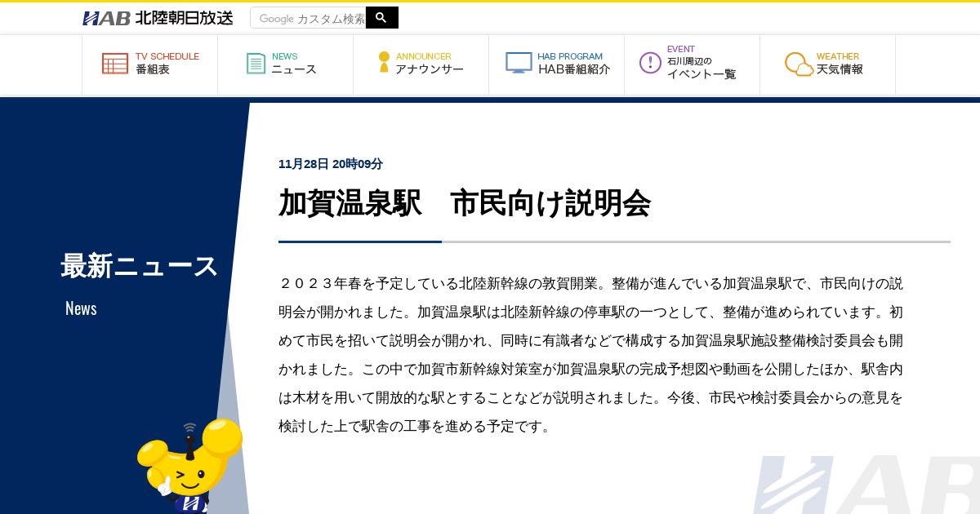
Task: Open the ニュース menu item
Action: (x=286, y=64)
